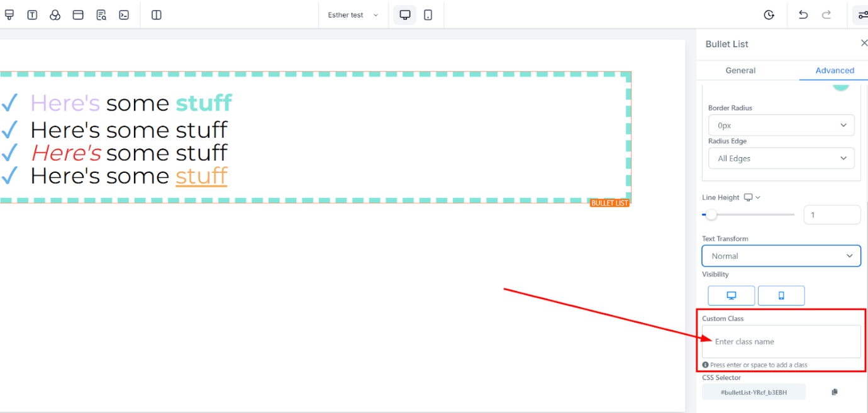Switch to desktop preview mode

pos(405,15)
